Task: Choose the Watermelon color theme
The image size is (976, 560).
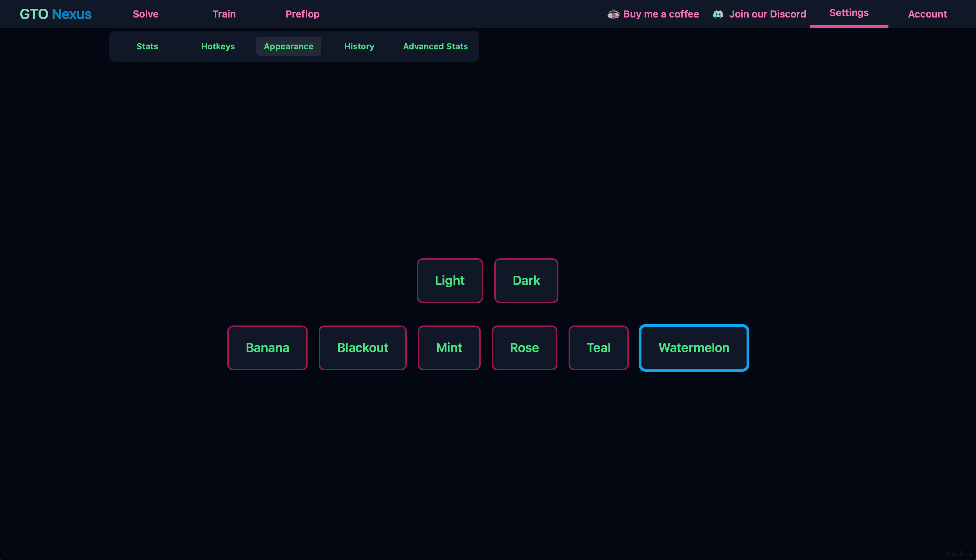Action: pyautogui.click(x=694, y=348)
